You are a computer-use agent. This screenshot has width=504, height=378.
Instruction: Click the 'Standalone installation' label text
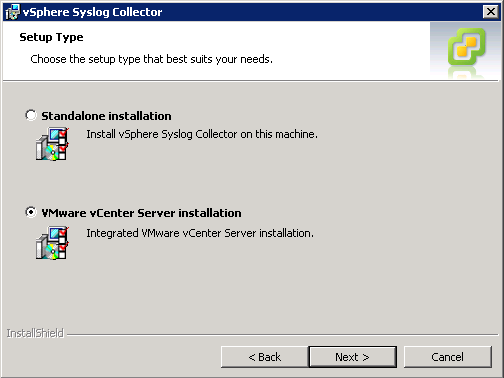coord(106,116)
